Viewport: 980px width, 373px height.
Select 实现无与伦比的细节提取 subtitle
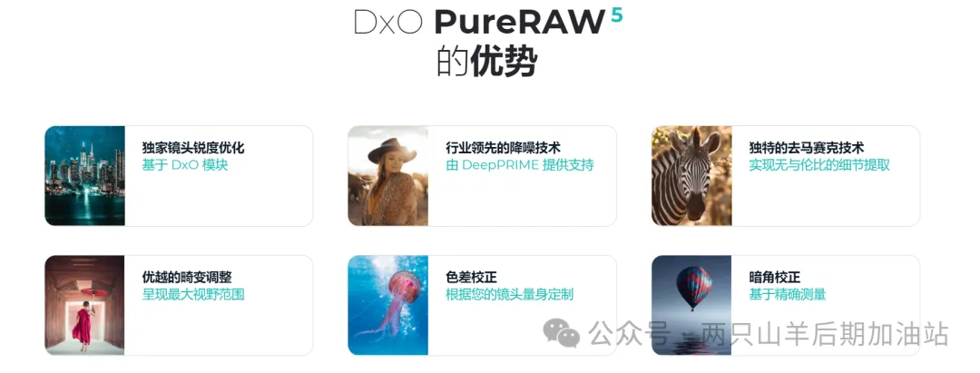819,165
